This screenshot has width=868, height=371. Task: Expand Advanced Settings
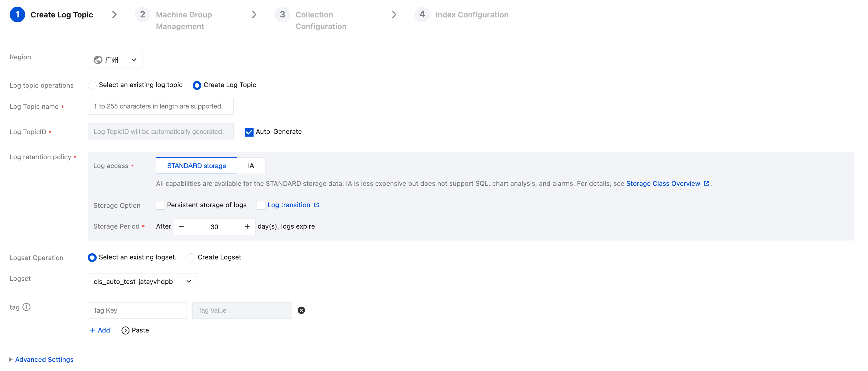point(44,359)
